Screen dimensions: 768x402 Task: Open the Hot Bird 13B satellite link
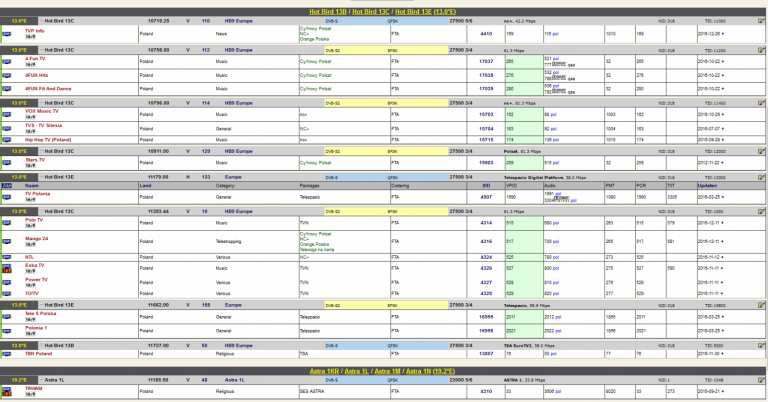(328, 12)
